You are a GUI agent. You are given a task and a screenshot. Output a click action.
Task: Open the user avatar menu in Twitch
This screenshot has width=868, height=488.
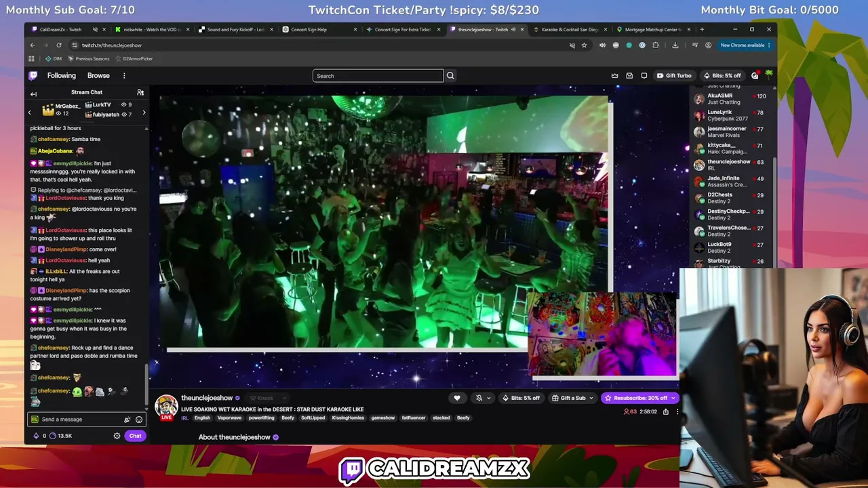[769, 75]
